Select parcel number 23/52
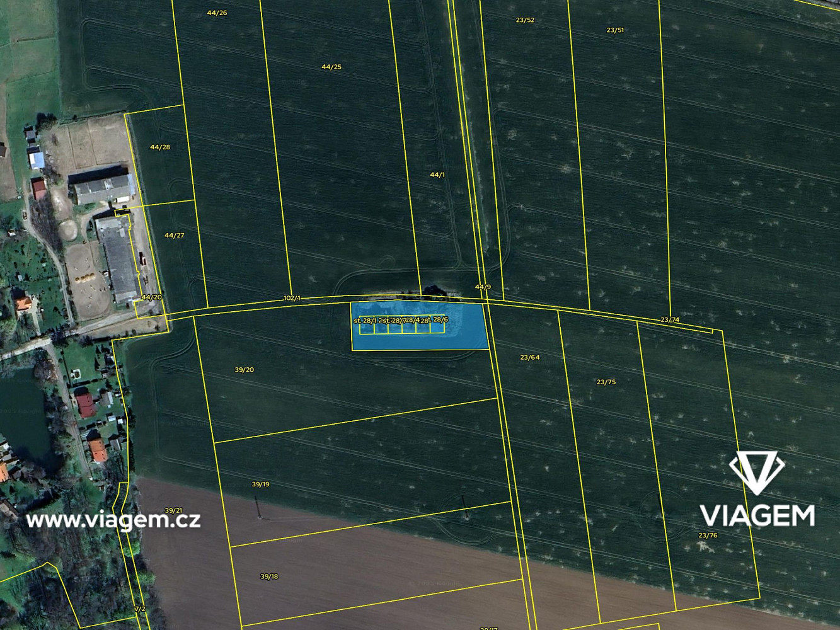This screenshot has height=630, width=840. pos(525,20)
